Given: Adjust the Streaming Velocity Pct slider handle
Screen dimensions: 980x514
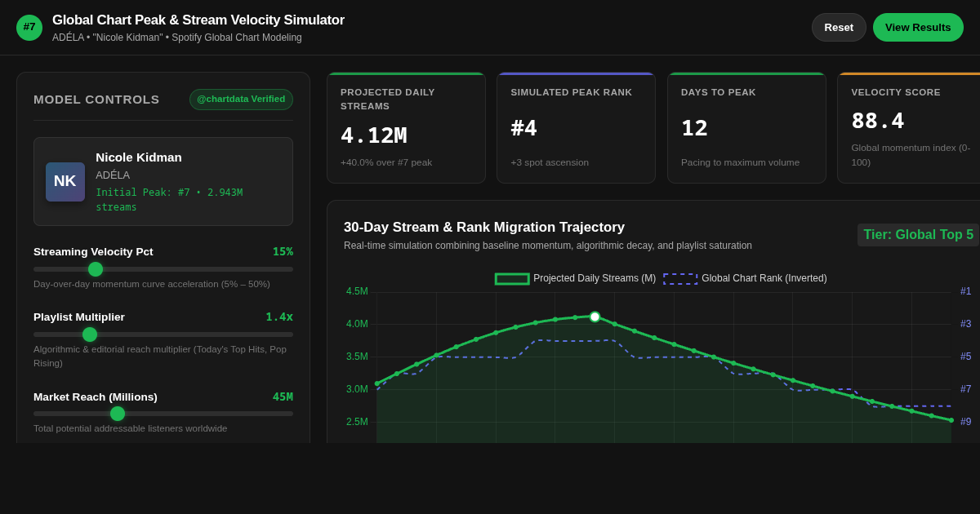Looking at the screenshot, I should (96, 269).
